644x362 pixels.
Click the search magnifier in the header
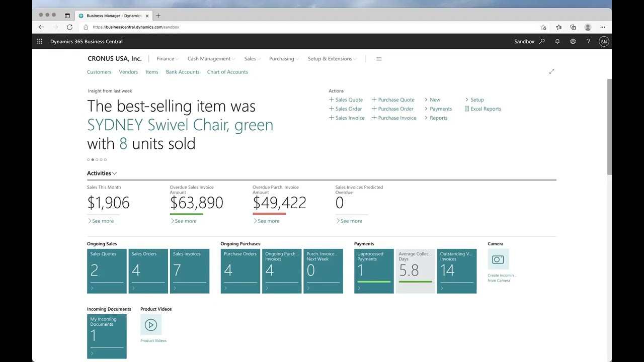pos(542,42)
